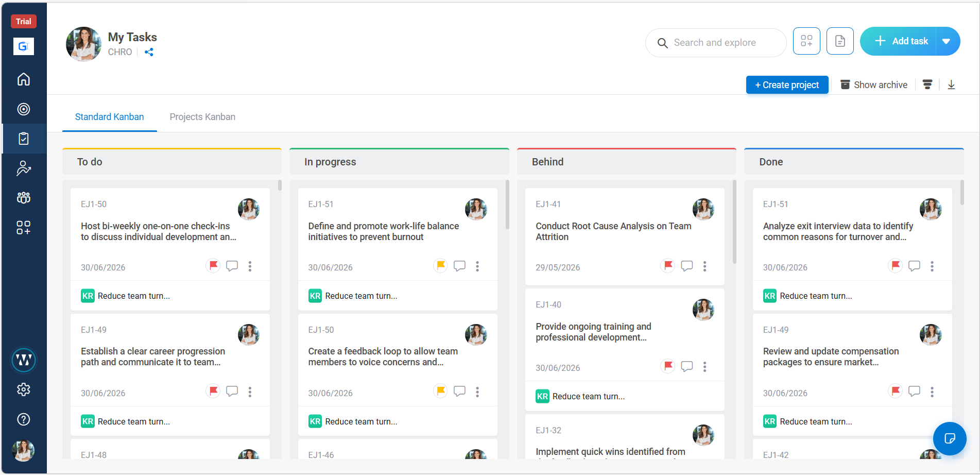
Task: Open three-dot menu on To do EJ1-49 card
Action: [x=250, y=392]
